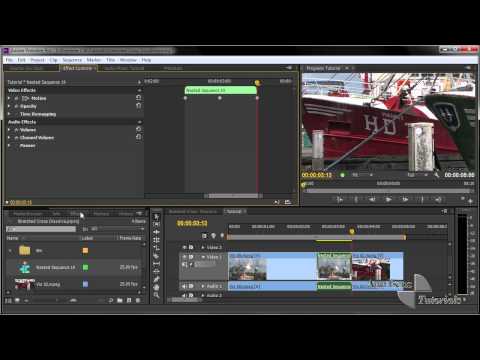The height and width of the screenshot is (360, 480).
Task: Reset the Volume audio effect
Action: point(139,129)
